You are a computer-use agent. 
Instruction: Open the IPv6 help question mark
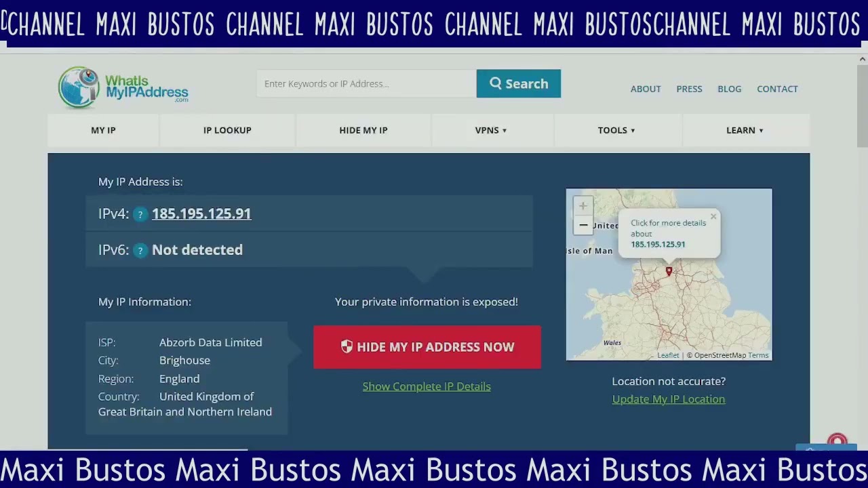140,250
